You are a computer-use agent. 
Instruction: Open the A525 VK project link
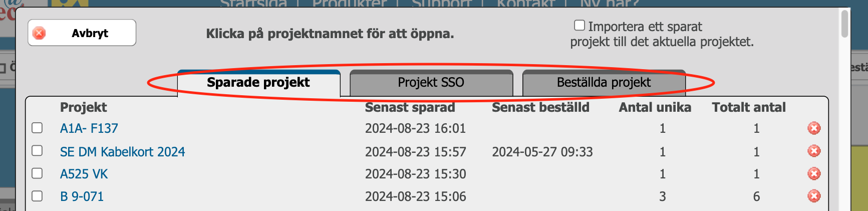coord(84,174)
